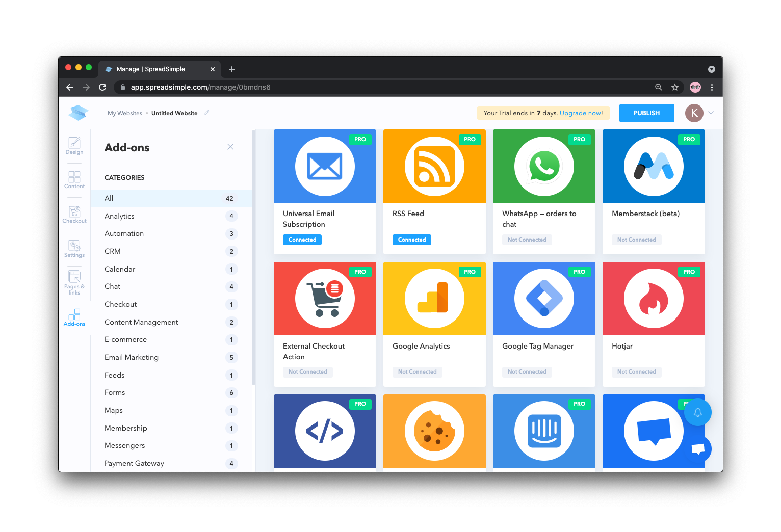Open the K user avatar menu

click(x=694, y=113)
